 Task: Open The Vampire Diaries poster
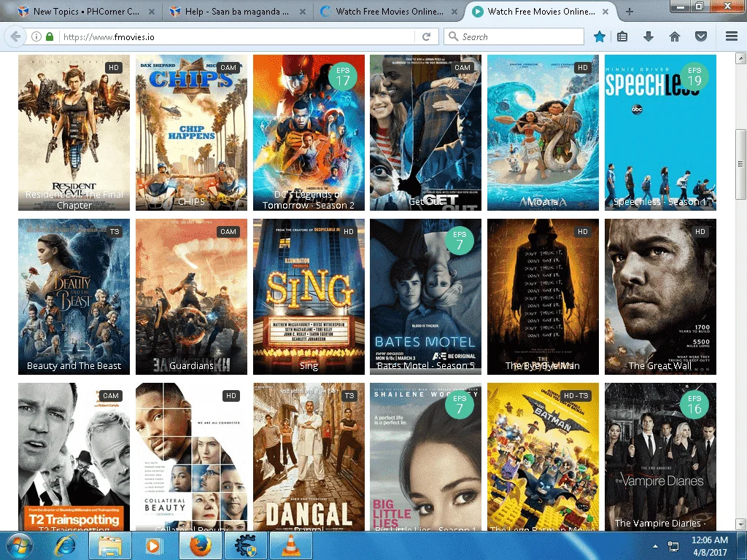click(x=660, y=456)
